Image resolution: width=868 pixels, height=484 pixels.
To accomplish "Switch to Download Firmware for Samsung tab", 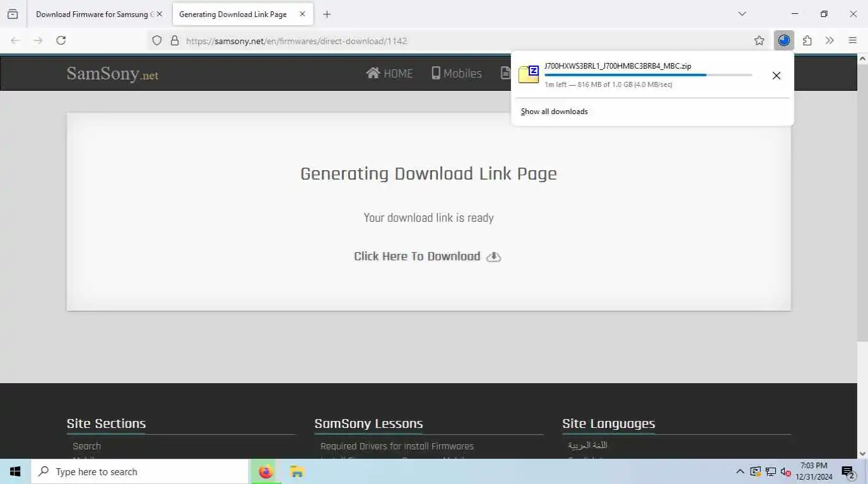I will 95,14.
